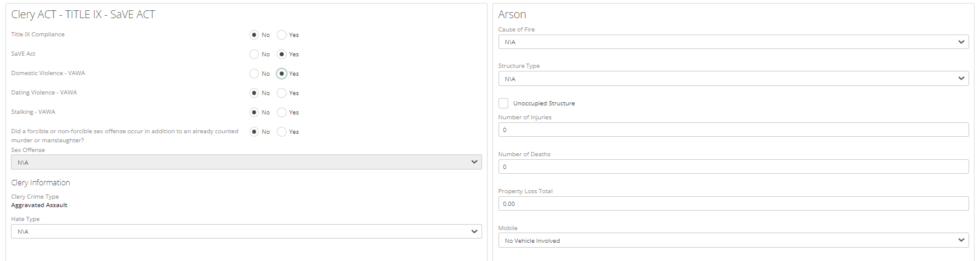Select Yes for Stalking - VAWA
The image size is (980, 261).
coord(281,113)
